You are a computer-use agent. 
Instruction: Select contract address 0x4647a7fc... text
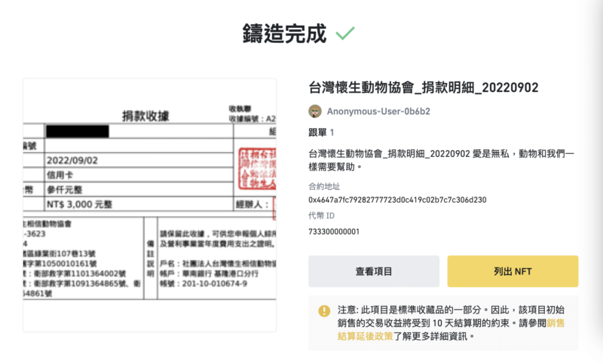(x=397, y=200)
